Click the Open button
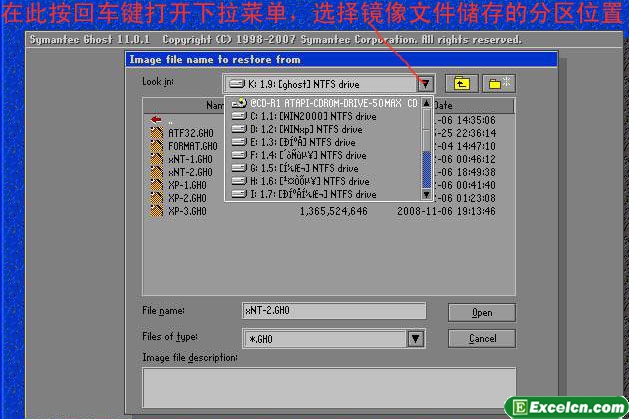 click(482, 312)
